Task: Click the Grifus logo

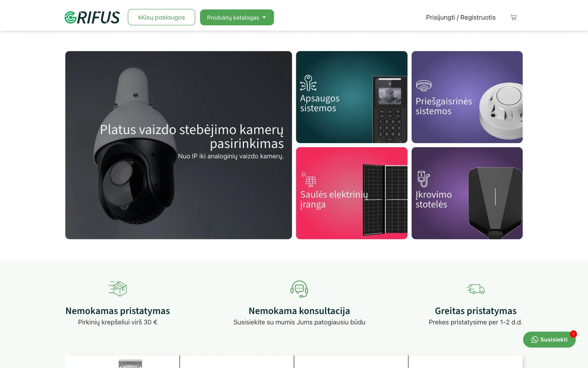Action: pos(92,17)
